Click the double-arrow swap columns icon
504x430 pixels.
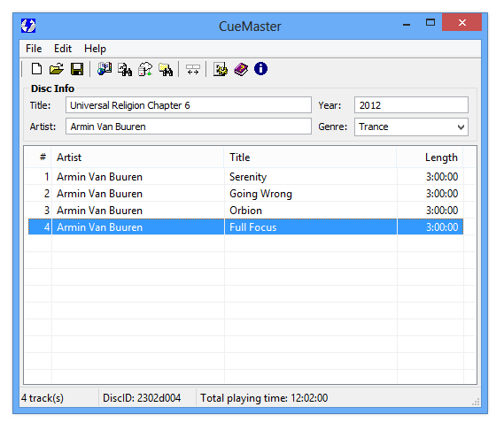(193, 69)
